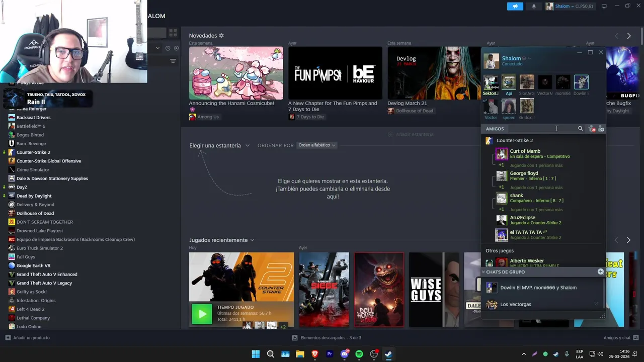Click Añadir un producto

coord(28,338)
